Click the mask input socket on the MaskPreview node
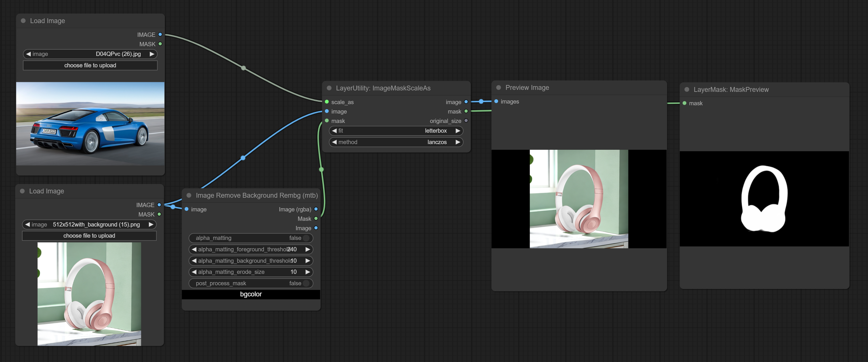 click(x=684, y=103)
